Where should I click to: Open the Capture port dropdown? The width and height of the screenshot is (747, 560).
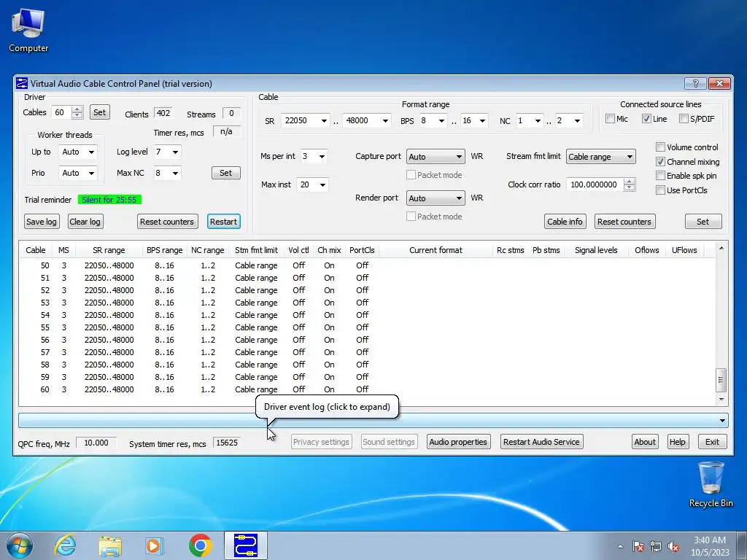pyautogui.click(x=436, y=157)
